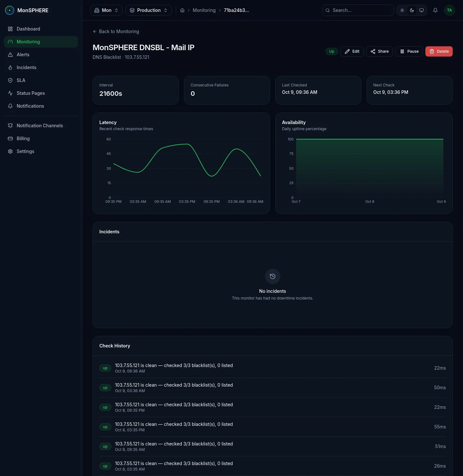
Task: Pause the monitor
Action: point(409,51)
